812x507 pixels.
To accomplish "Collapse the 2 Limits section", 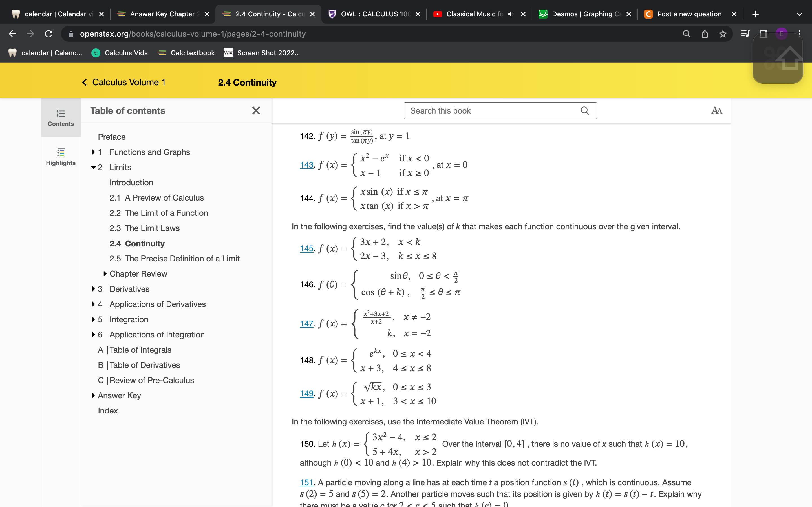I will click(93, 167).
